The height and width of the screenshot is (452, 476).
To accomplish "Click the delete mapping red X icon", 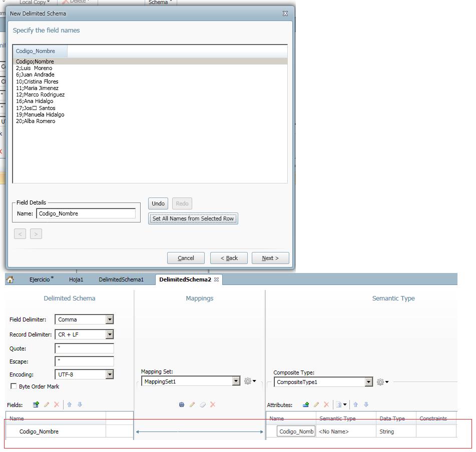I will click(x=213, y=404).
